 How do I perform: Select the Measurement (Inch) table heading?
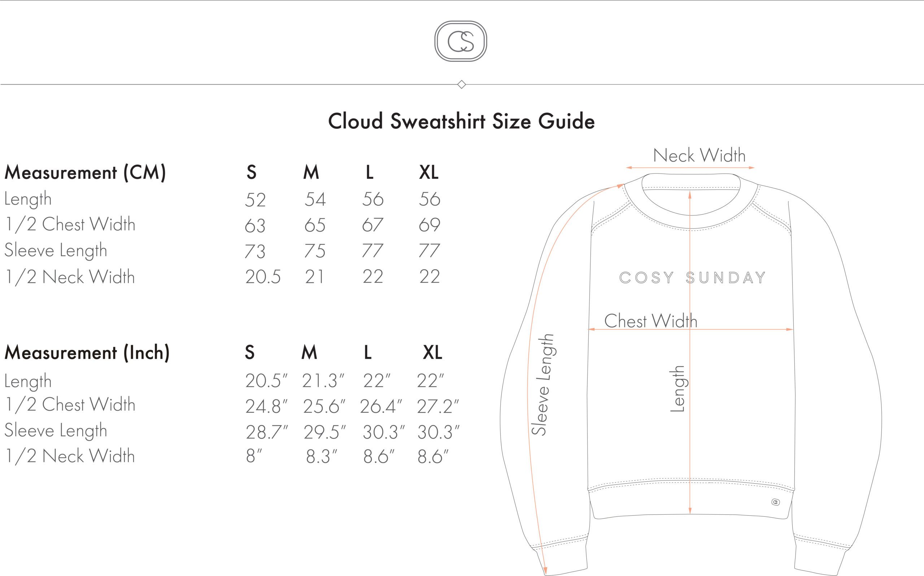pos(87,353)
